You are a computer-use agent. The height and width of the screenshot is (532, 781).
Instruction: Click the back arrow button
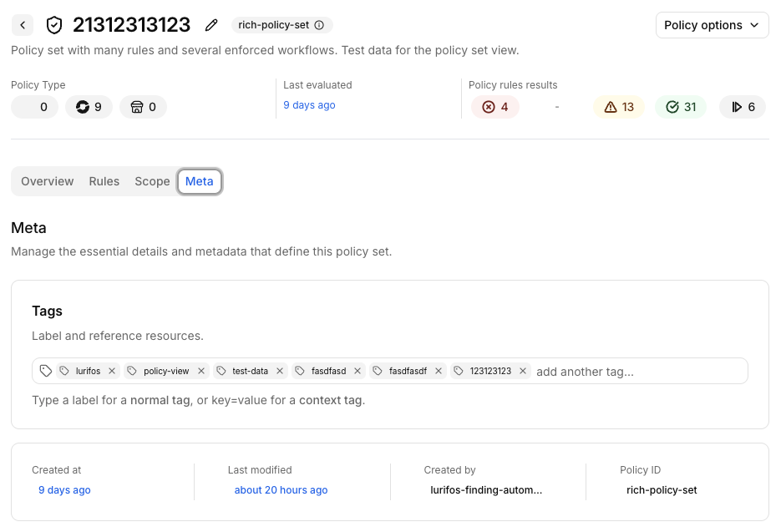pyautogui.click(x=23, y=25)
